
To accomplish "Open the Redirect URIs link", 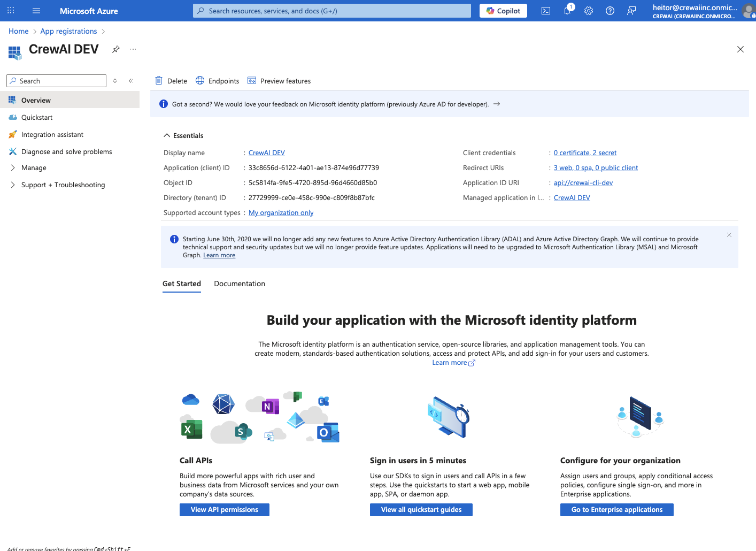I will coord(596,167).
